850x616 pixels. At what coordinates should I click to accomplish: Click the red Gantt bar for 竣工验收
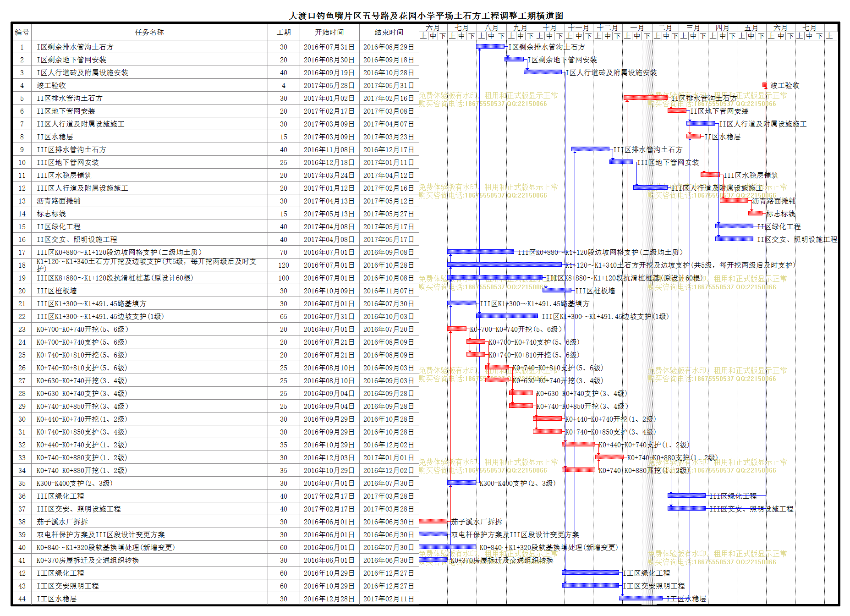click(x=764, y=85)
